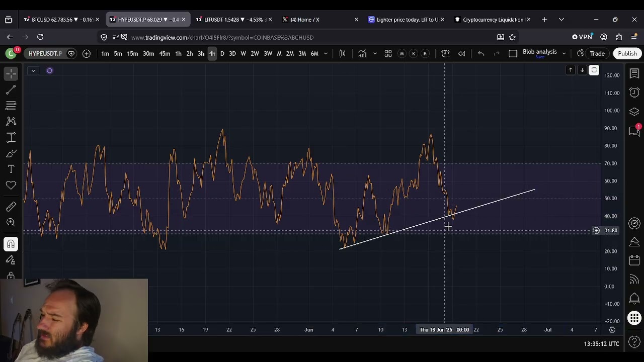
Task: Select the brush drawing tool
Action: click(x=11, y=154)
